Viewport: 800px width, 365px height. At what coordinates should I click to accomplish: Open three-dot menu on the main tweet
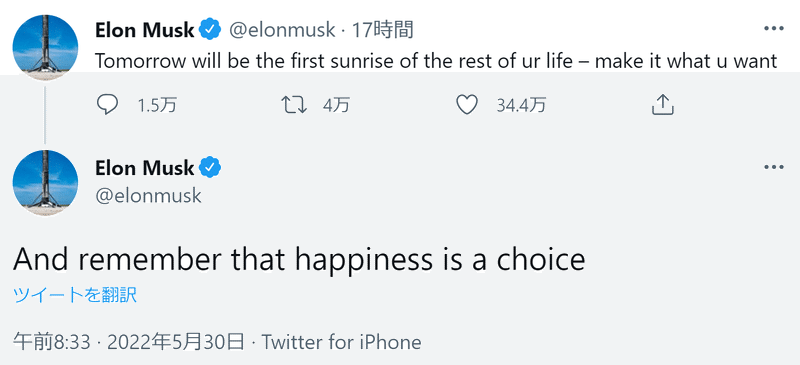773,167
